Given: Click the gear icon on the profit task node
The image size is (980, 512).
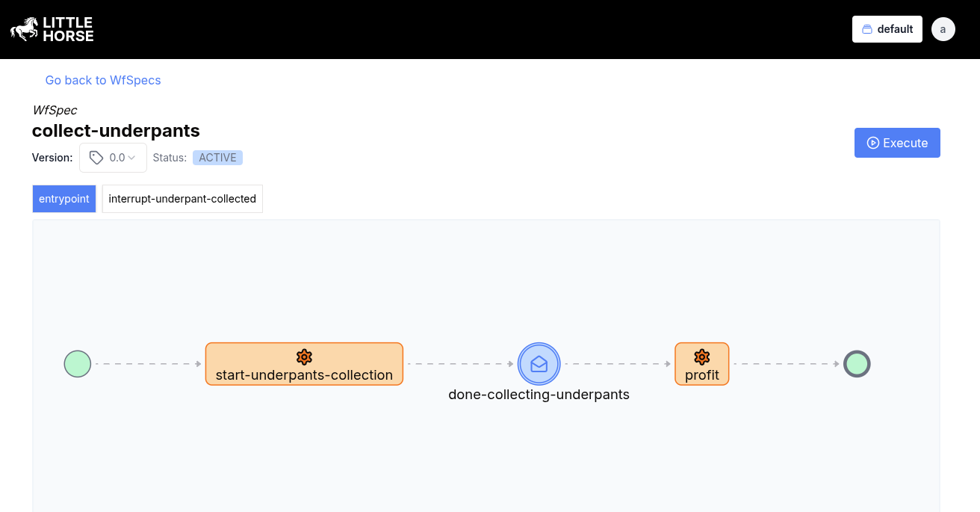Looking at the screenshot, I should 701,357.
